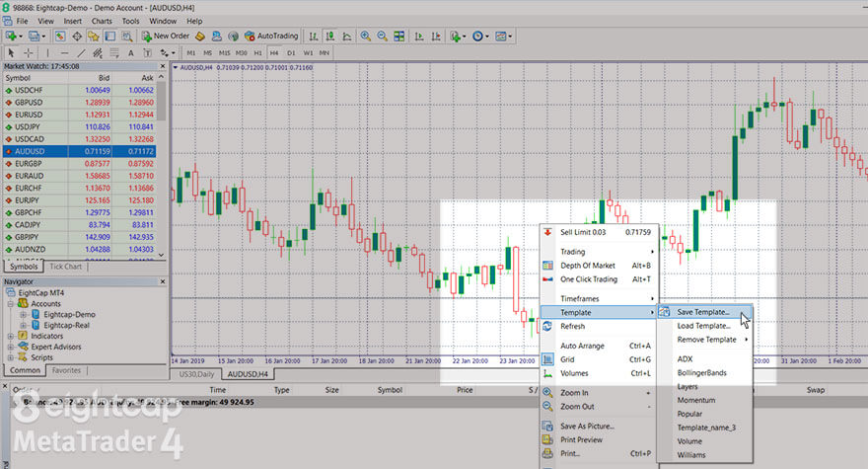Open the Strategy Tester icon
Image resolution: width=868 pixels, height=469 pixels.
[127, 36]
